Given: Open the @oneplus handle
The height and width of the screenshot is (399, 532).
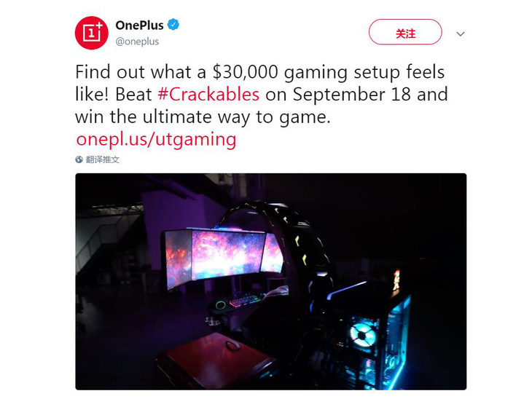Looking at the screenshot, I should [x=137, y=42].
